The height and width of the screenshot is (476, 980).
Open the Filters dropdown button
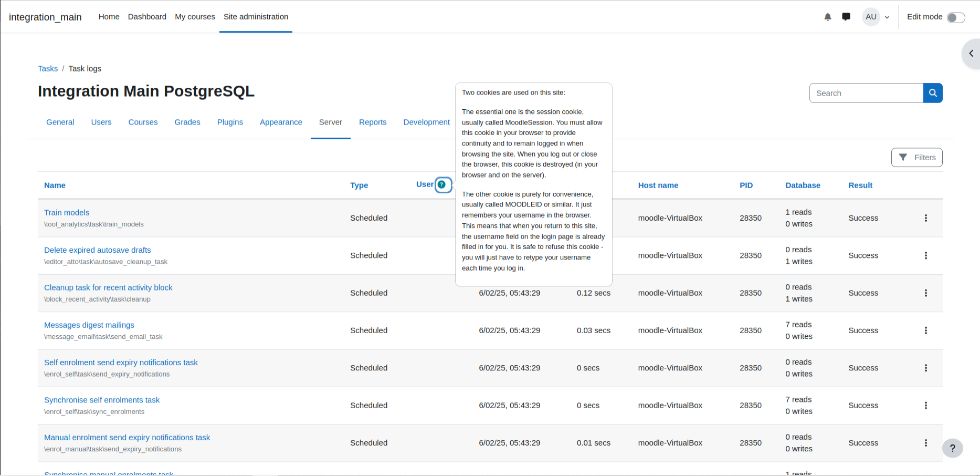pyautogui.click(x=917, y=158)
